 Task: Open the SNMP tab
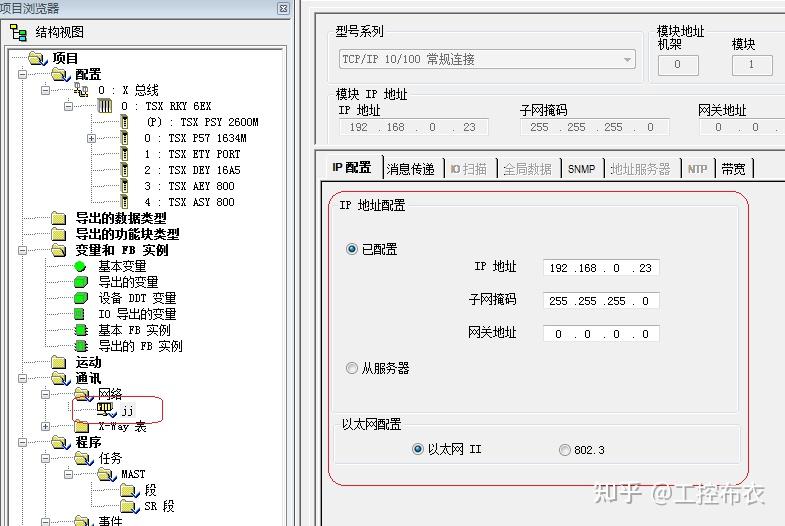[x=581, y=169]
